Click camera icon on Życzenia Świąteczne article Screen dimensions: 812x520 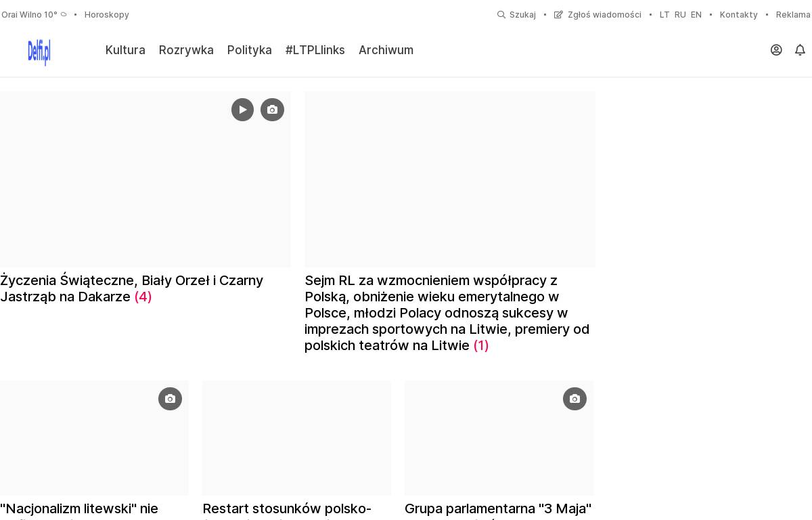[272, 110]
